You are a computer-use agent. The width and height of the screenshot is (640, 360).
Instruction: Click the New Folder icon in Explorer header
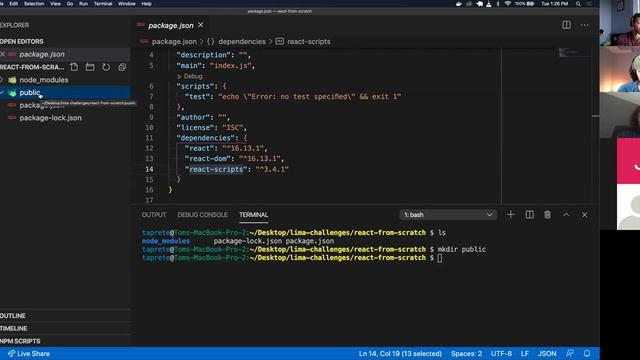[x=90, y=67]
